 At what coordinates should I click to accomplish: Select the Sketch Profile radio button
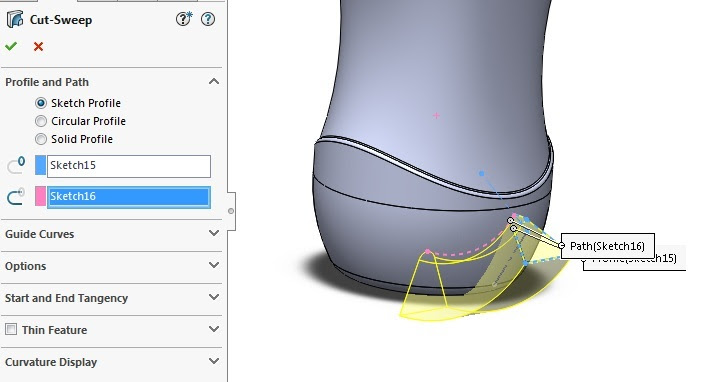point(41,103)
